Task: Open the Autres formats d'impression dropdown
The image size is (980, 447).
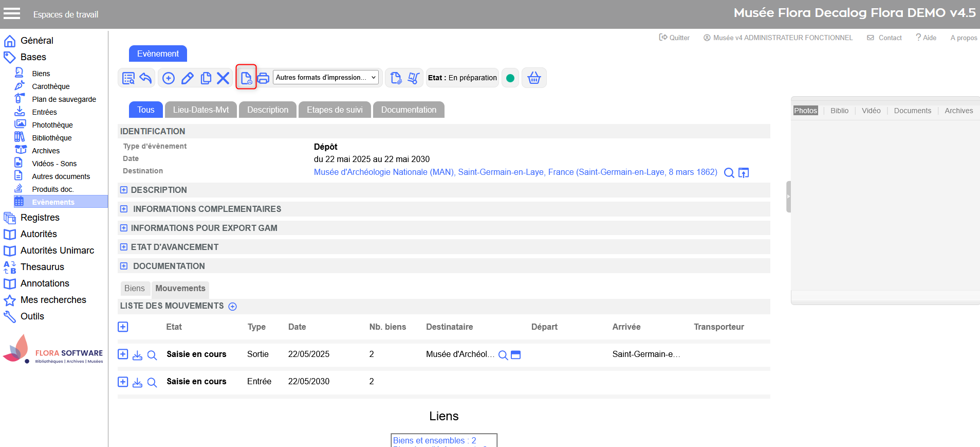Action: click(x=326, y=78)
